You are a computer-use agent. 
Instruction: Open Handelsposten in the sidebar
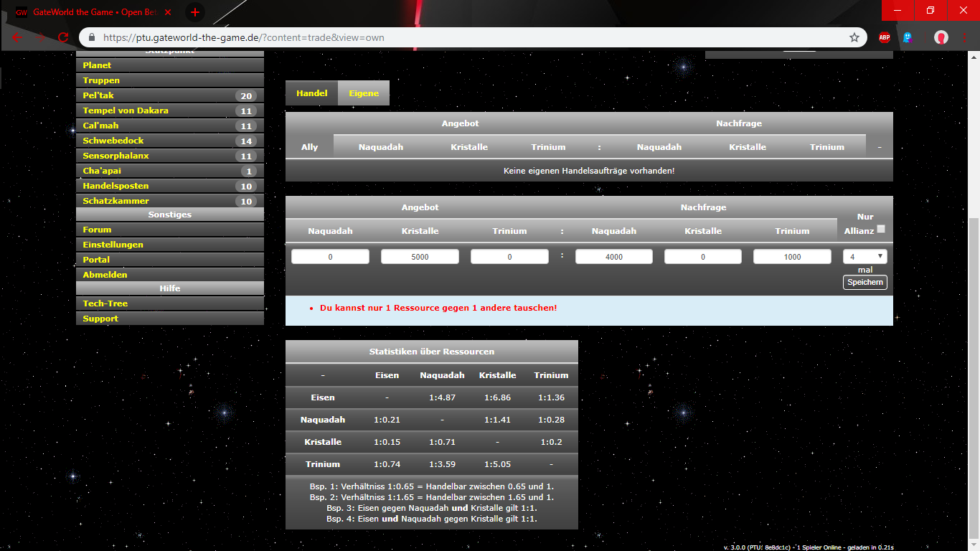click(116, 186)
